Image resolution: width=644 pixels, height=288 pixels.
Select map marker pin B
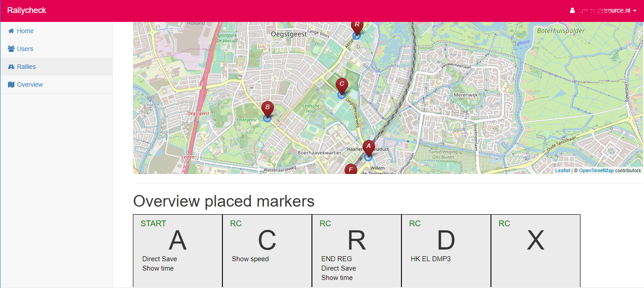[267, 108]
